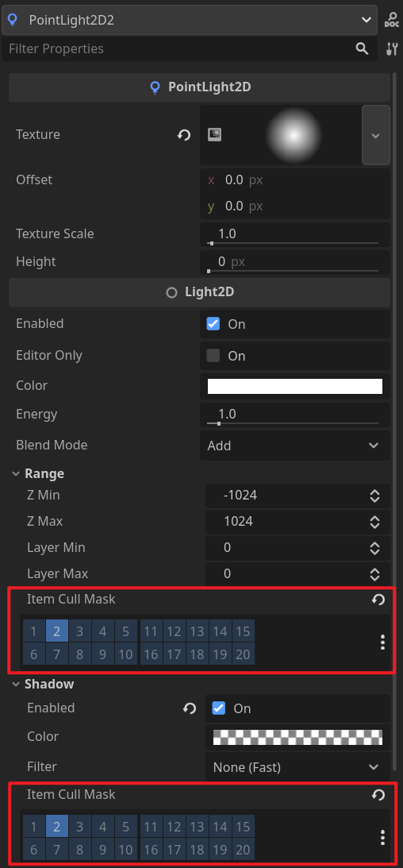
Task: Open the three-dot menu of the Range Item Cull Mask
Action: [382, 642]
